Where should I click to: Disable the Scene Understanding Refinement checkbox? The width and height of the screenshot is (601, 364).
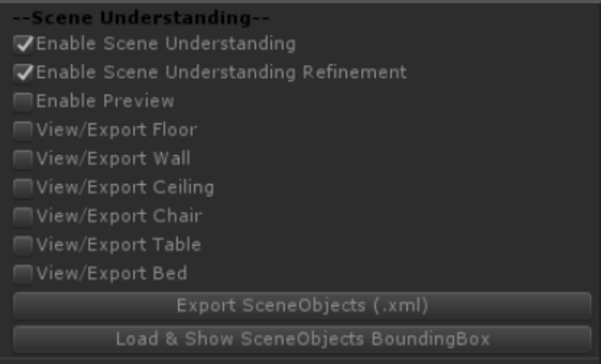24,73
